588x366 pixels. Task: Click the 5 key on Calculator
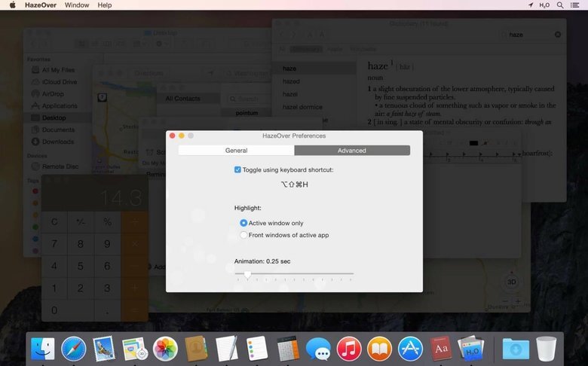[81, 266]
